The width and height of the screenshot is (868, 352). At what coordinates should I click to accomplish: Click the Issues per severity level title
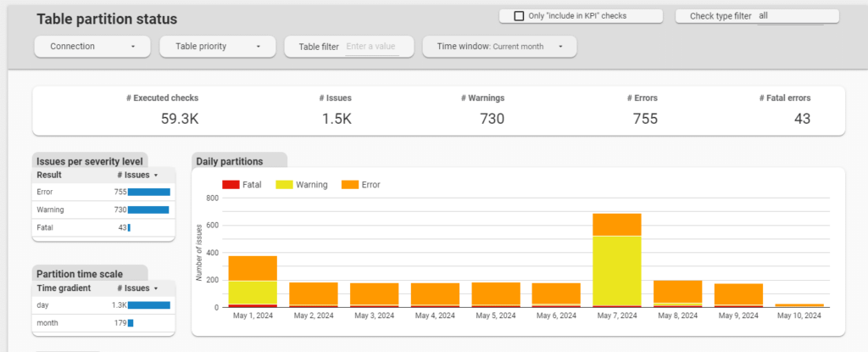click(90, 161)
